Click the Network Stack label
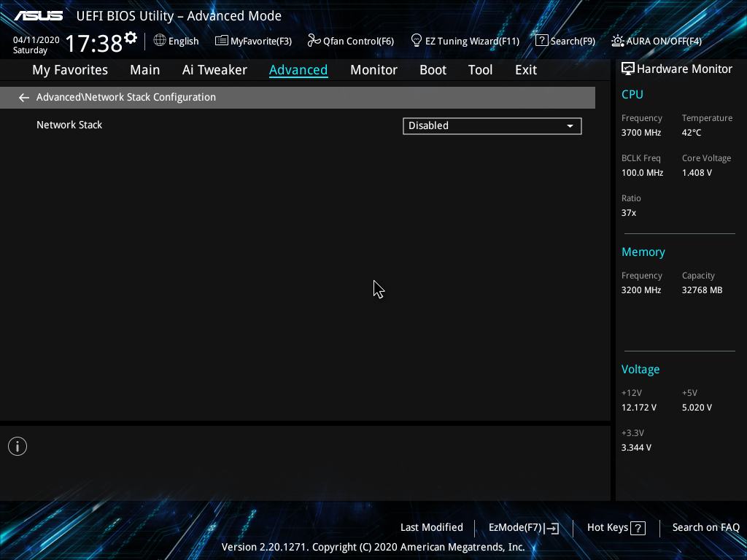Image resolution: width=747 pixels, height=560 pixels. coord(69,125)
